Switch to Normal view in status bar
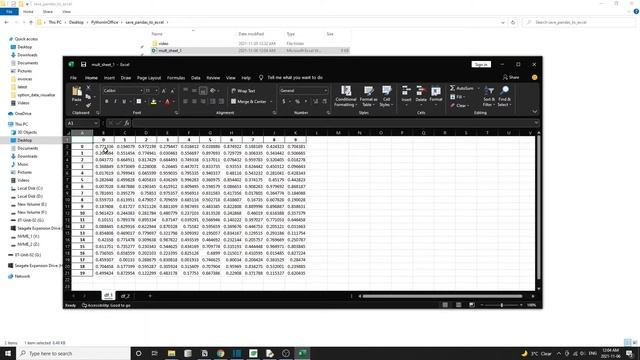The height and width of the screenshot is (360, 640). (x=445, y=305)
